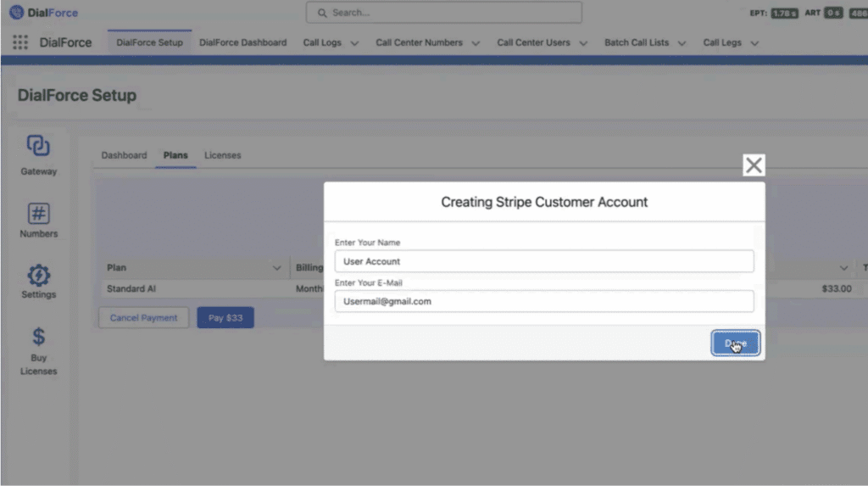Open the Batch Call Lists chevron
868x486 pixels.
pos(682,43)
